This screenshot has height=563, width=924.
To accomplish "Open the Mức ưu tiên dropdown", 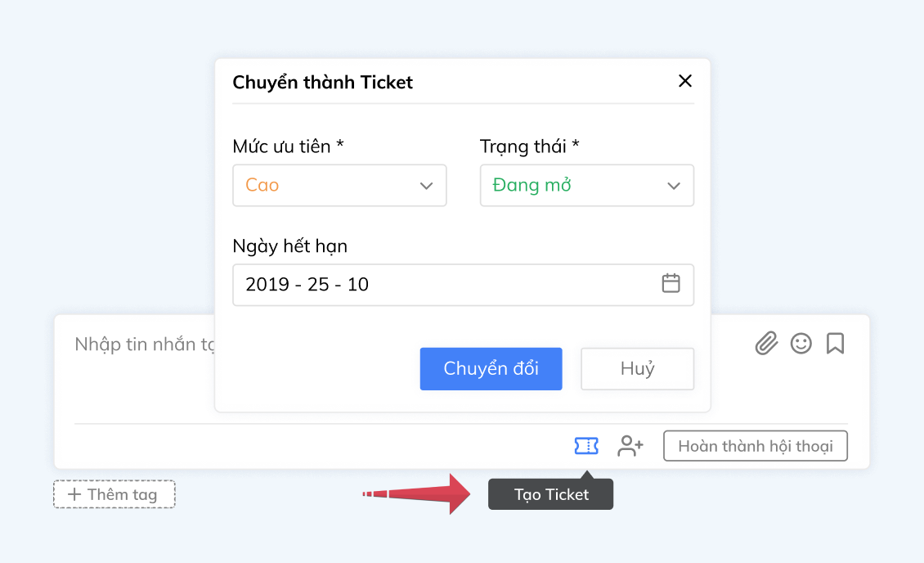I will 339,186.
